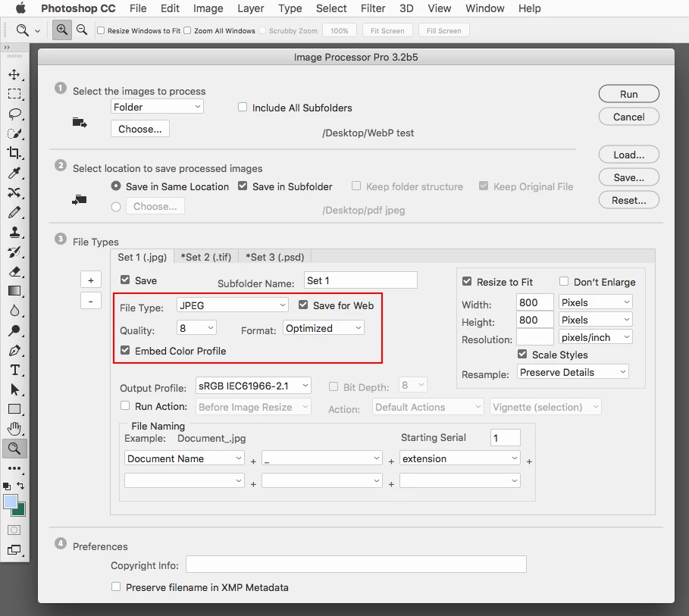
Task: Select the Eraser tool
Action: pos(14,271)
